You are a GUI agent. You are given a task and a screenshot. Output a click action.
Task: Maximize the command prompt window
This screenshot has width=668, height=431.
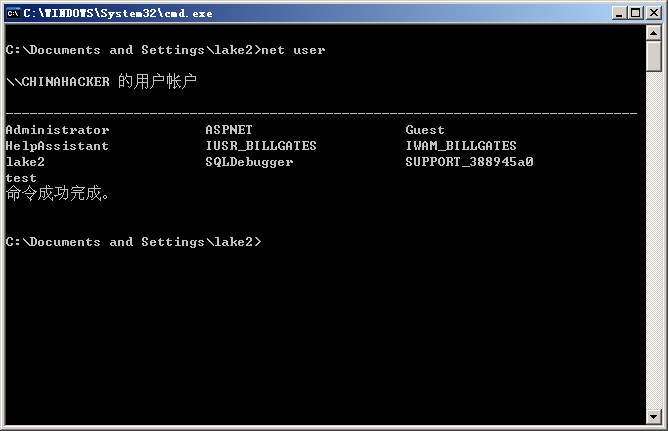click(635, 12)
